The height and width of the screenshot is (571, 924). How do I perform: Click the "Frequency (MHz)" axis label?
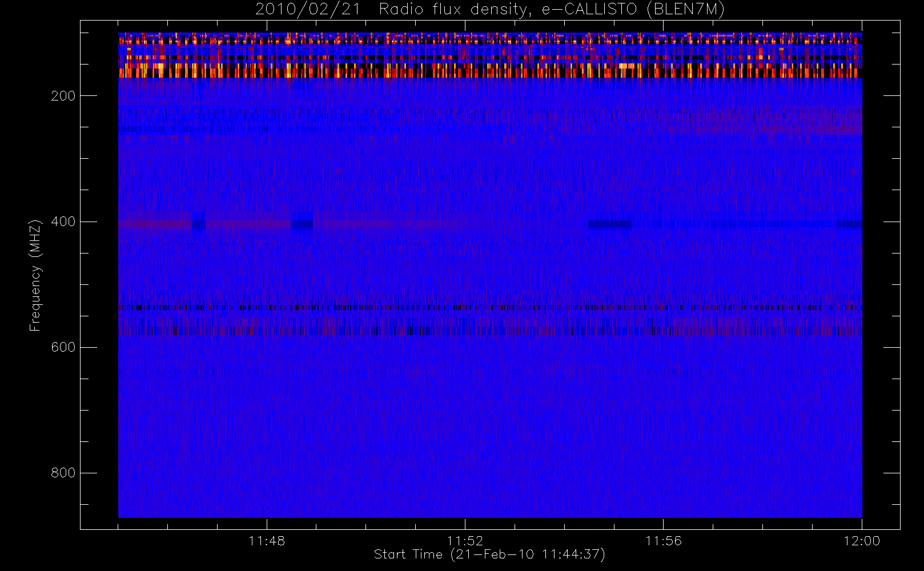coord(35,275)
